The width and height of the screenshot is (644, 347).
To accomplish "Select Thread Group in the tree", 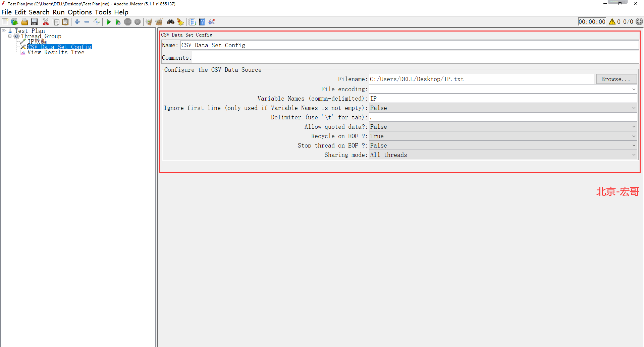I will tap(41, 36).
